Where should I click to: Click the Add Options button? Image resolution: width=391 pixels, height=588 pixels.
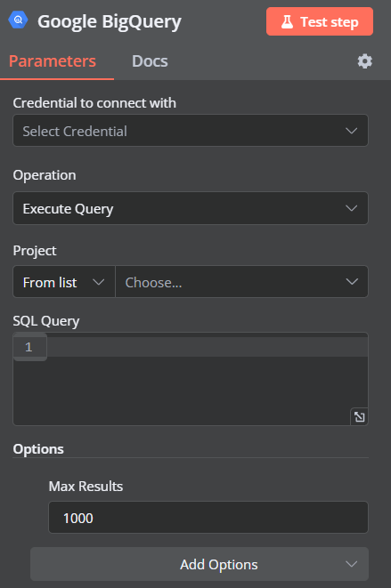click(x=200, y=564)
